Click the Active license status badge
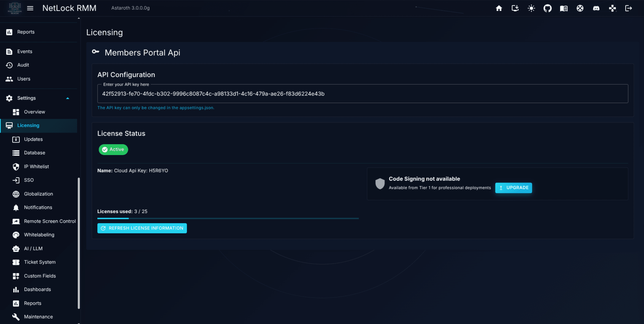Screen dimensions: 644x324 coord(113,149)
